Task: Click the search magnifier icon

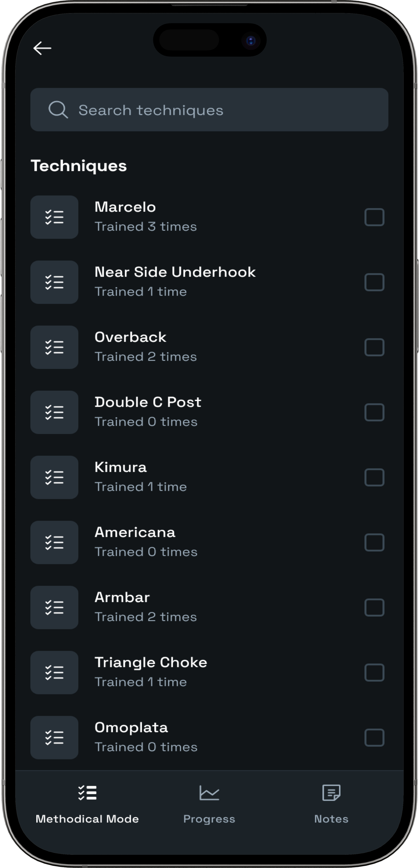Action: click(x=58, y=110)
